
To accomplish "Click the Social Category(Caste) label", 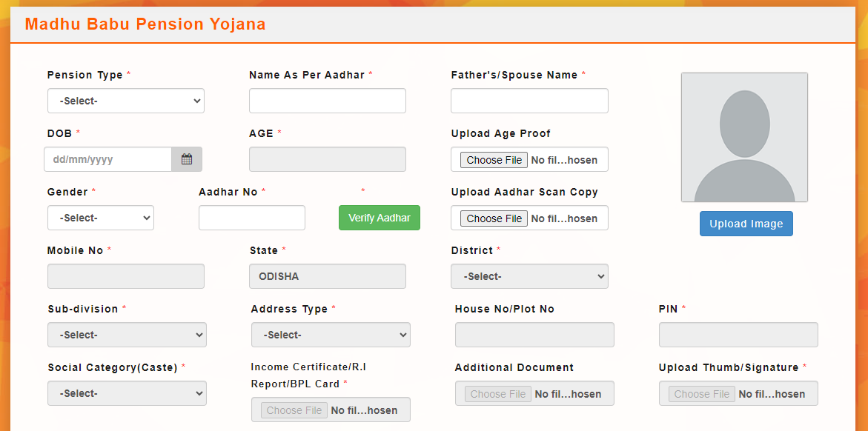I will [113, 367].
